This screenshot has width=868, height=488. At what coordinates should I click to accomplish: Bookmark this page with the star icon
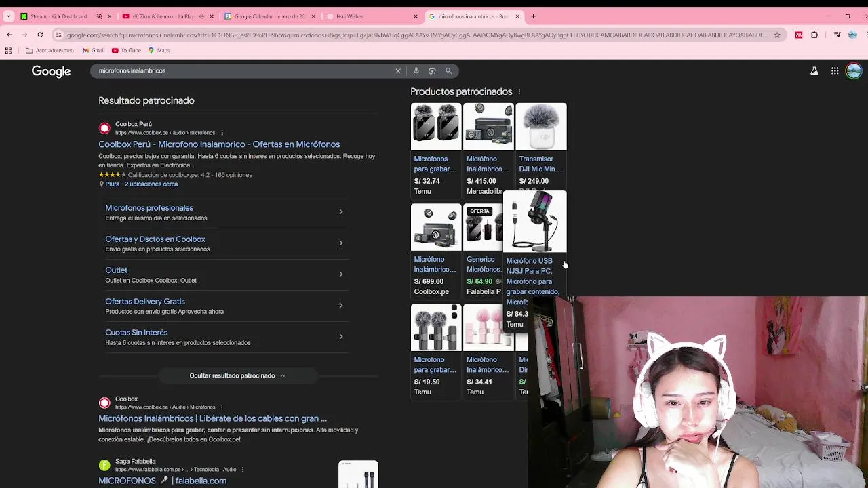point(777,35)
